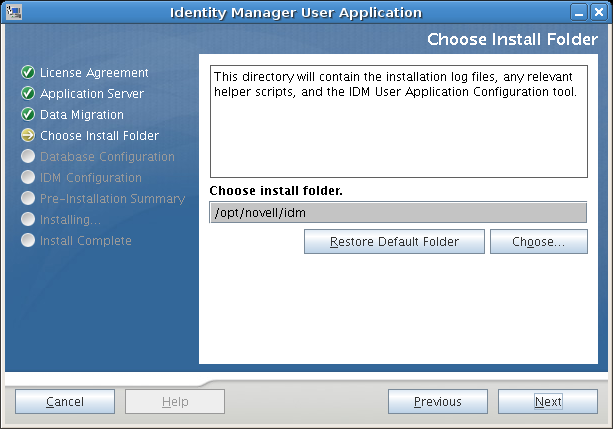Image resolution: width=613 pixels, height=429 pixels.
Task: Click the green checkmark beside License Agreement
Action: coord(28,73)
